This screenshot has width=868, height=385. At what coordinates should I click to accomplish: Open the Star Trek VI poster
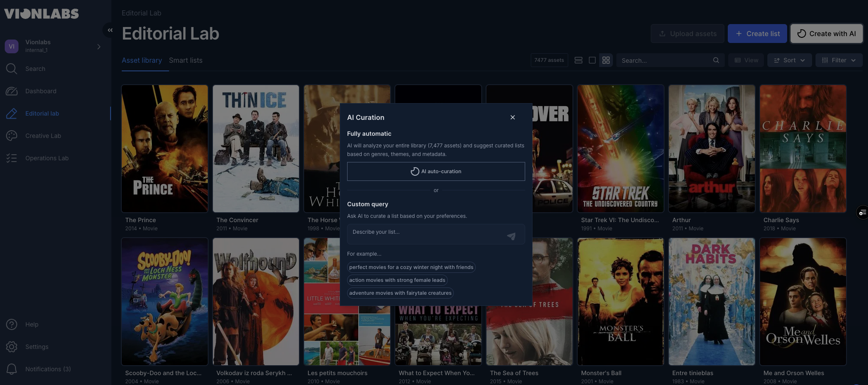click(x=621, y=149)
